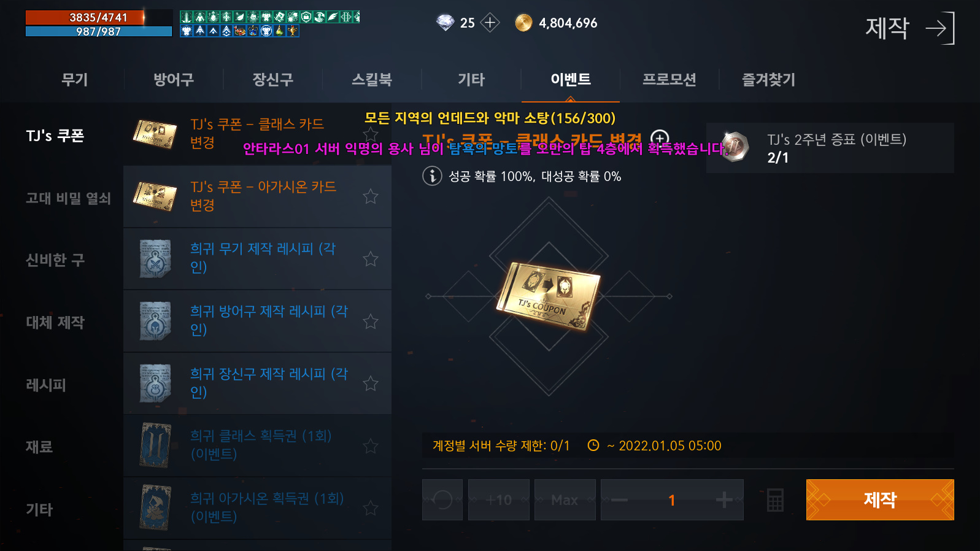980x551 pixels.
Task: Select the 레시피 sidebar category
Action: pyautogui.click(x=46, y=385)
